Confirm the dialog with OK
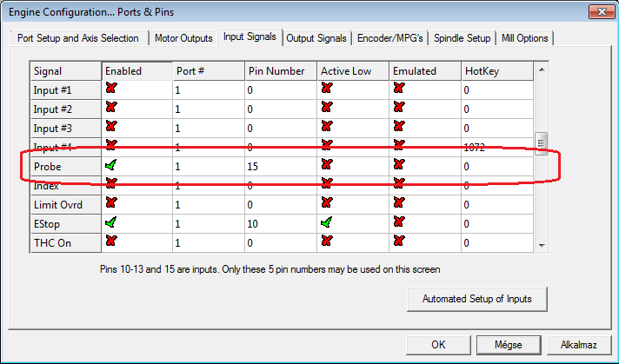Viewport: 619px width, 364px height. click(438, 345)
